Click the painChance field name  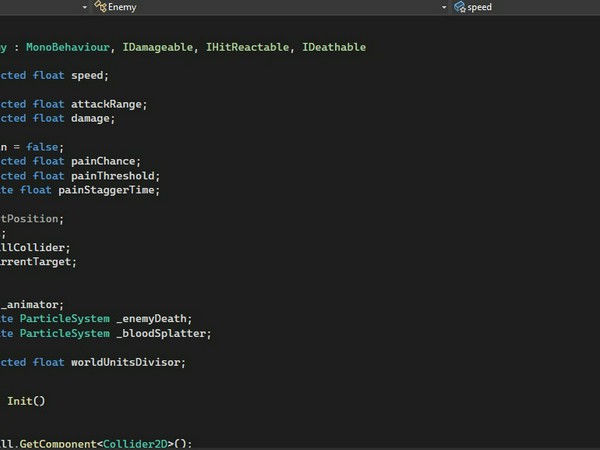[103, 161]
